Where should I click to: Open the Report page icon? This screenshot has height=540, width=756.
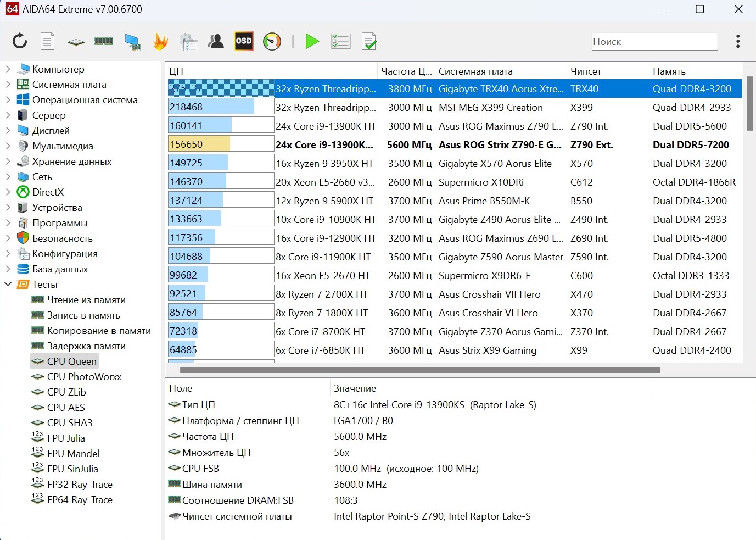[x=48, y=41]
